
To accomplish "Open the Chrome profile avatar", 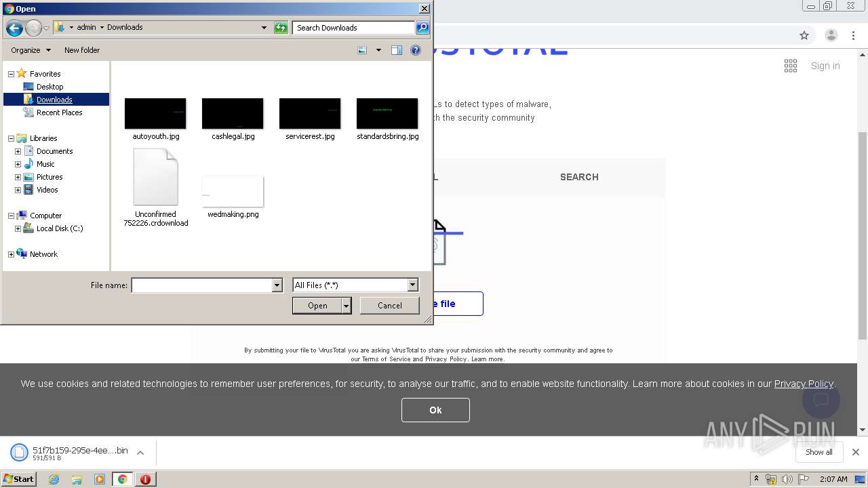I will click(831, 35).
